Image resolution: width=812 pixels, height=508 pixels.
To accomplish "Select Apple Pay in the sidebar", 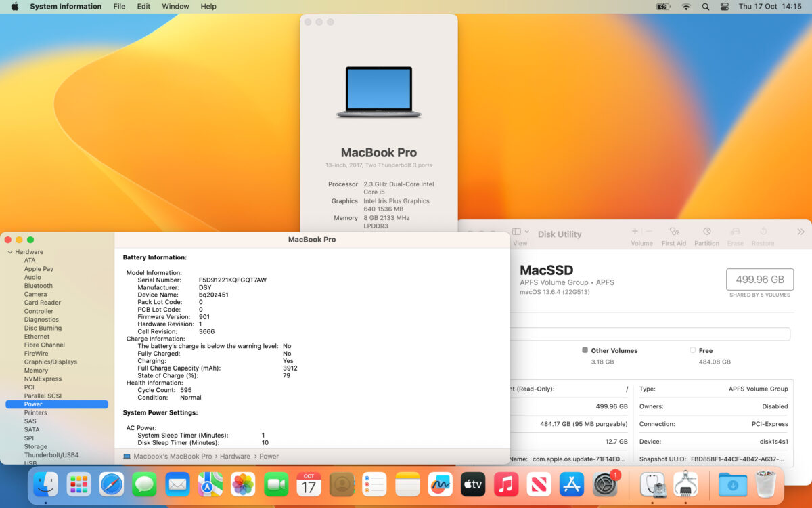I will (39, 269).
